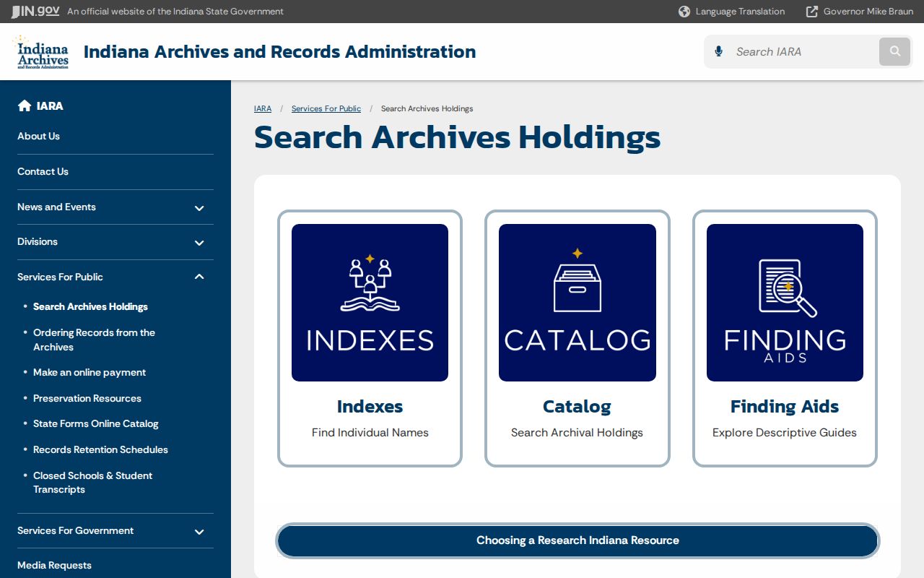This screenshot has height=578, width=924.
Task: Click the Language Translation globe icon
Action: 684,12
